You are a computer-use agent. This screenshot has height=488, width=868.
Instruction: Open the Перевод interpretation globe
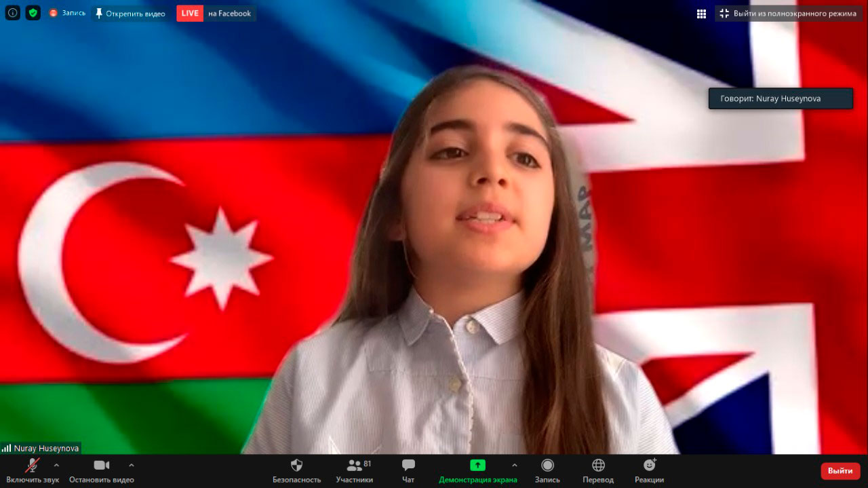tap(598, 470)
